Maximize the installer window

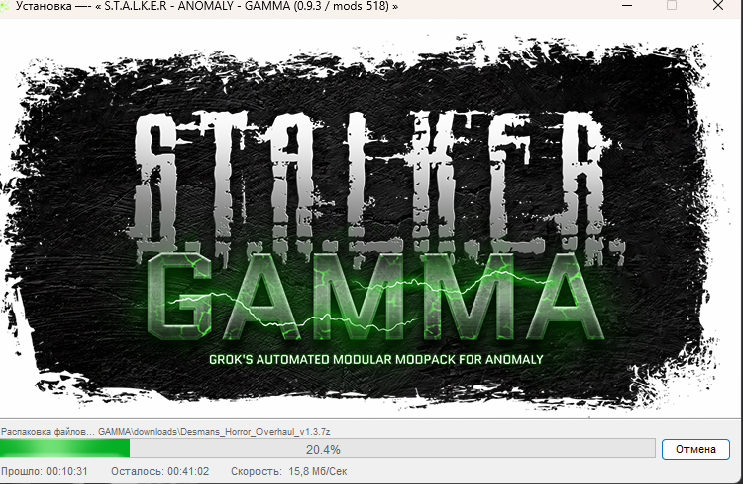671,6
